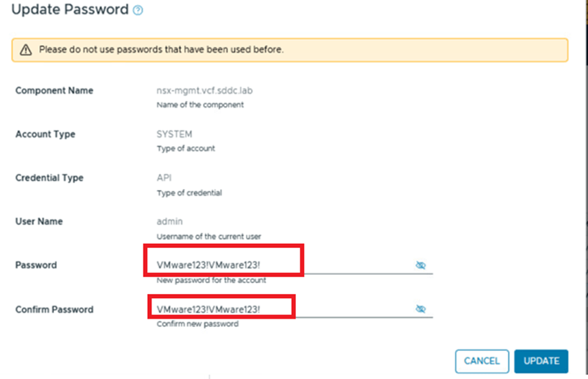Click the Confirm Password label
The image size is (588, 379).
(54, 310)
